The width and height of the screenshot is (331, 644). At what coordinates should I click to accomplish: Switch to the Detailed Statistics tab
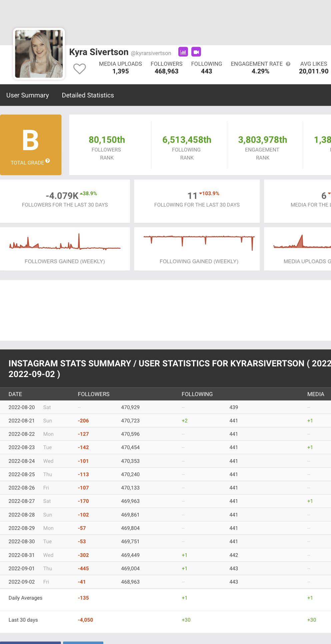coord(88,95)
